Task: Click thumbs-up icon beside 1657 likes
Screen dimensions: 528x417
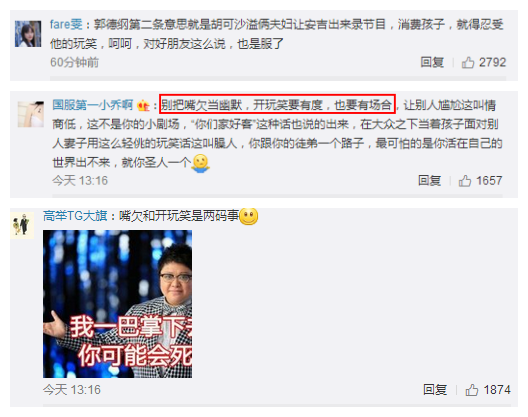Action: 465,181
